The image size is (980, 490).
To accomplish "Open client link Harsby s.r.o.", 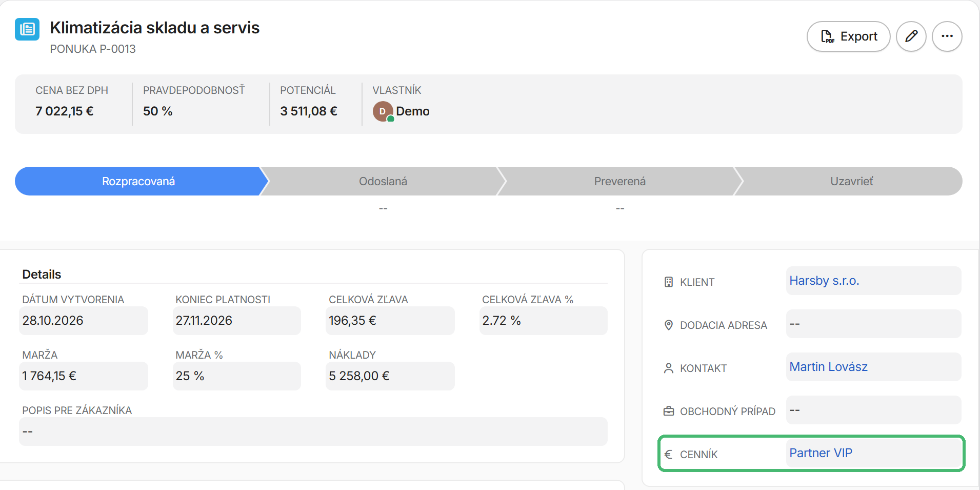I will [x=824, y=281].
